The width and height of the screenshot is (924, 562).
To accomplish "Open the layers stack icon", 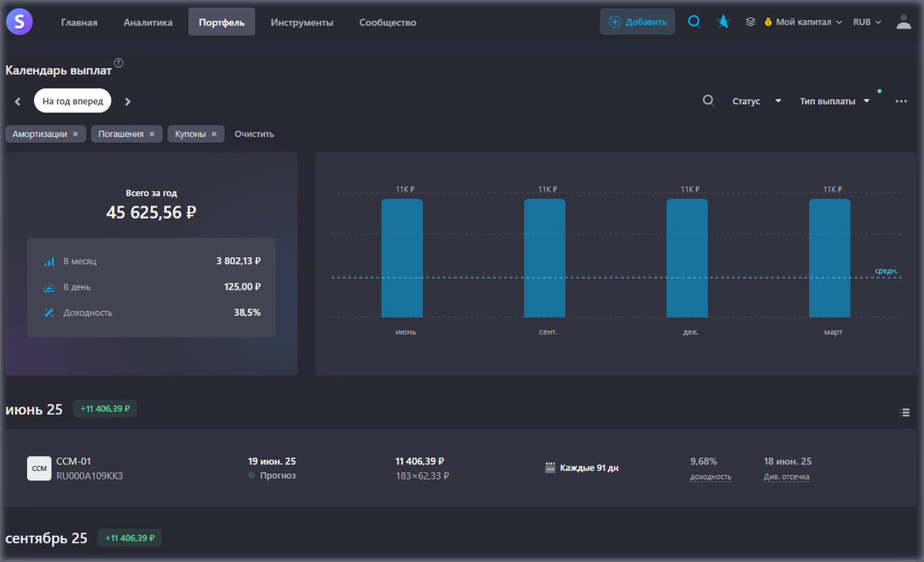I will tap(750, 22).
